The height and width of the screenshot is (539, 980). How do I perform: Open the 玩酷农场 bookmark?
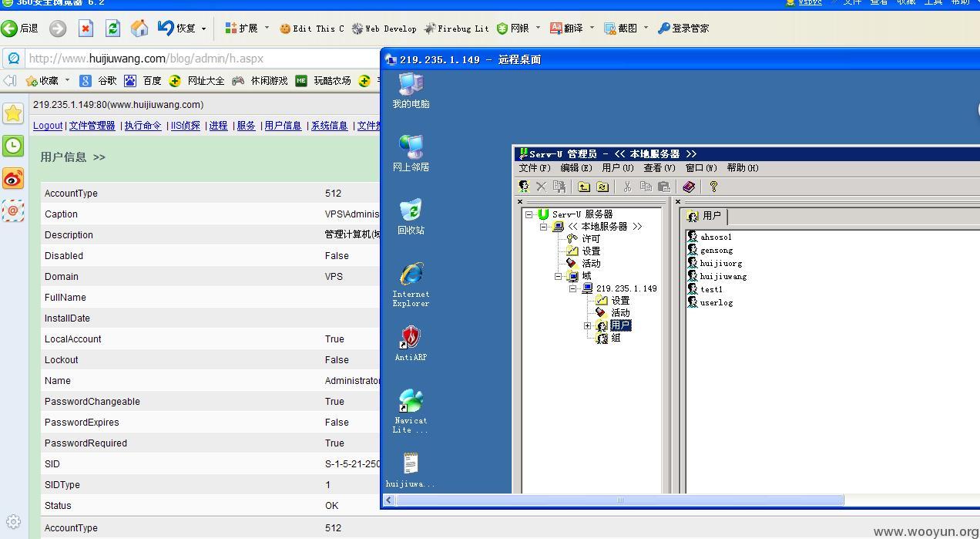click(324, 81)
